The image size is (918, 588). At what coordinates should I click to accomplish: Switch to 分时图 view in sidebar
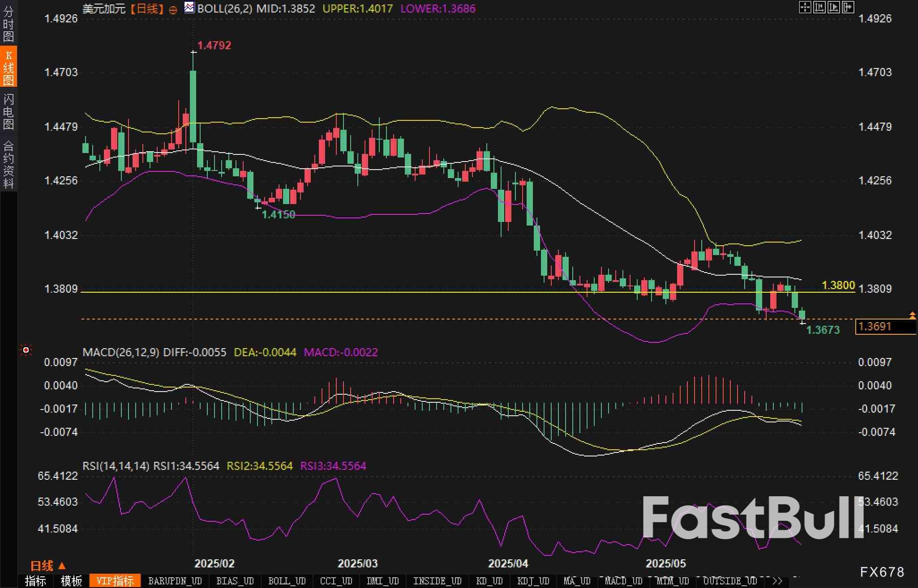pyautogui.click(x=9, y=24)
